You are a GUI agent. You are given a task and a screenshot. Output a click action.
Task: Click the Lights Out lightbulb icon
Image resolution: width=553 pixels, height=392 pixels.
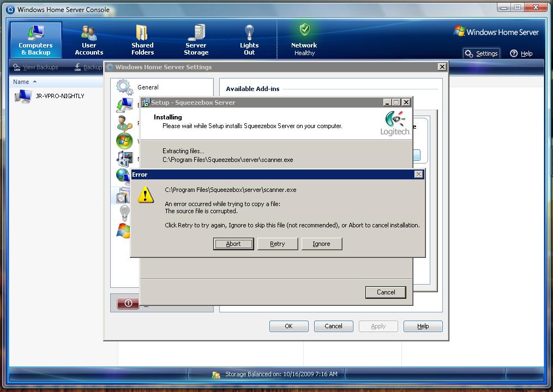(x=249, y=40)
